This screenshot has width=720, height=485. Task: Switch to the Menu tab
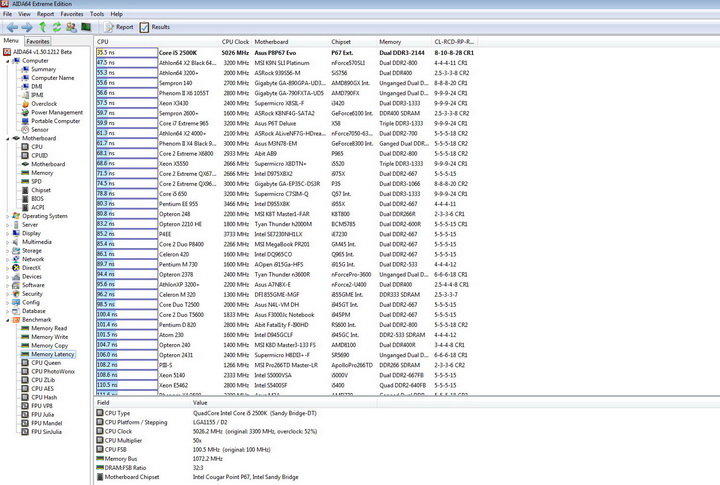pyautogui.click(x=11, y=40)
